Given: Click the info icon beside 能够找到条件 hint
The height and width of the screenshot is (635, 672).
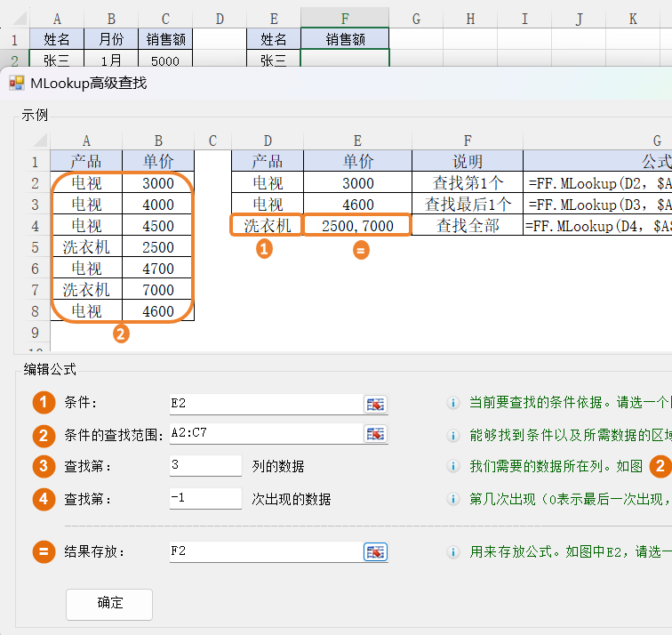Looking at the screenshot, I should point(453,436).
